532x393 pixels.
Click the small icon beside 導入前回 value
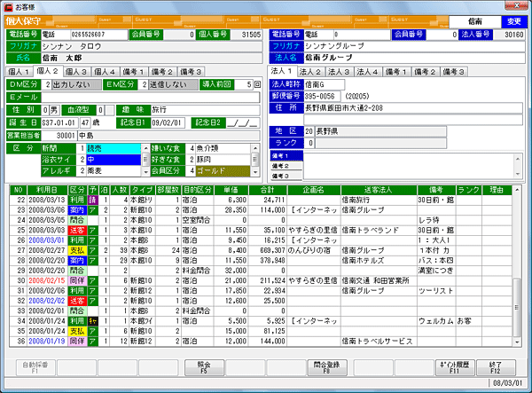click(257, 84)
